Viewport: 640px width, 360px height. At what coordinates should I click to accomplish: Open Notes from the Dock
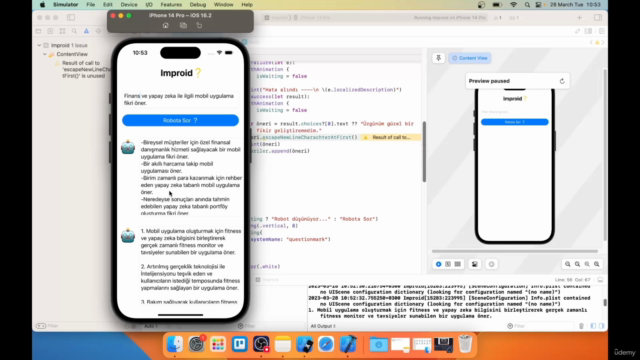click(x=282, y=344)
